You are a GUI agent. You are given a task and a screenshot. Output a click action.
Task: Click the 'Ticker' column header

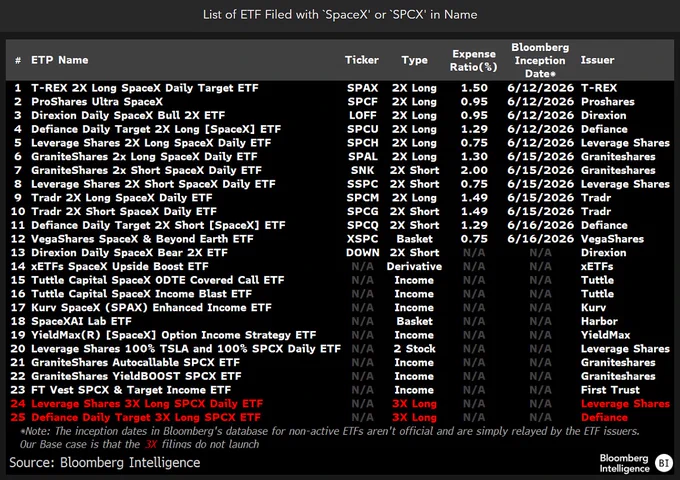point(362,60)
